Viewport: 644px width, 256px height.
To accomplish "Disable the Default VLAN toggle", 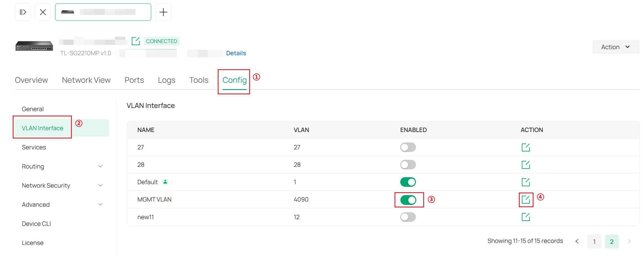I will click(408, 182).
